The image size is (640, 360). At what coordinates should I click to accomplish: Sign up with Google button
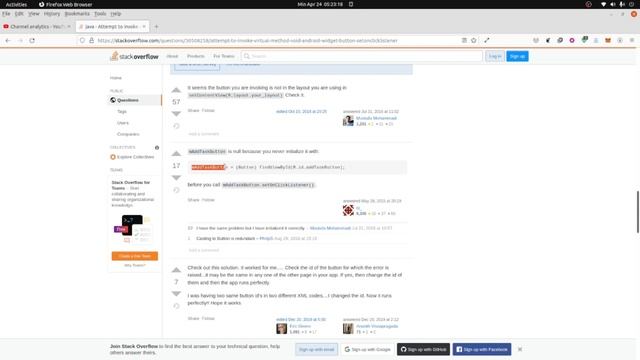(367, 349)
